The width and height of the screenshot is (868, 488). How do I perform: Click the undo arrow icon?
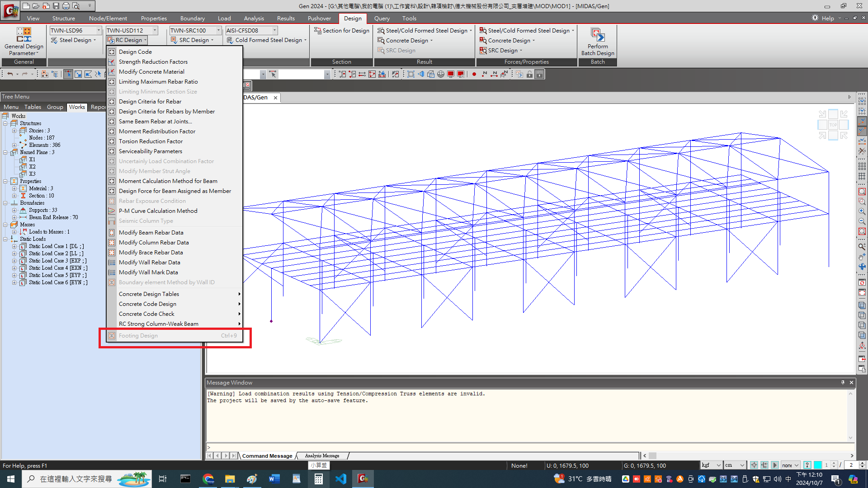[10, 74]
